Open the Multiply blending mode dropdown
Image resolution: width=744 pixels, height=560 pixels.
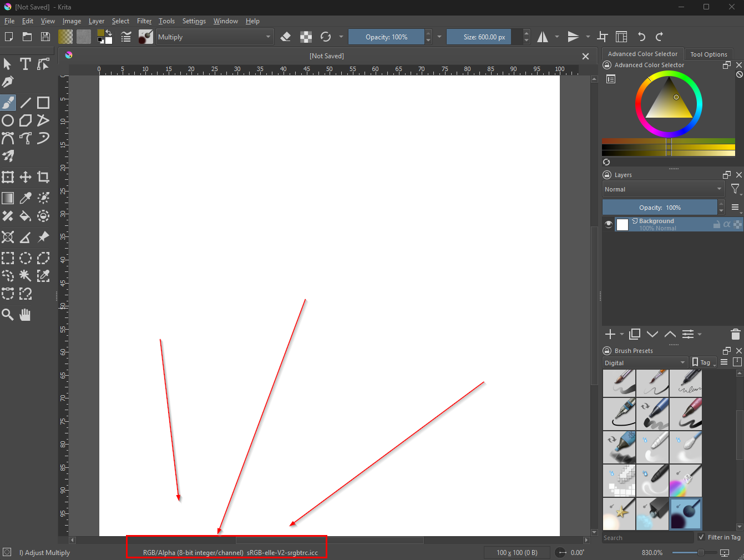pos(214,37)
